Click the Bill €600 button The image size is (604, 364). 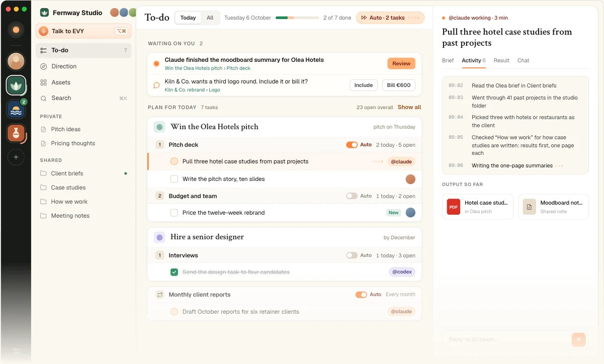click(399, 85)
